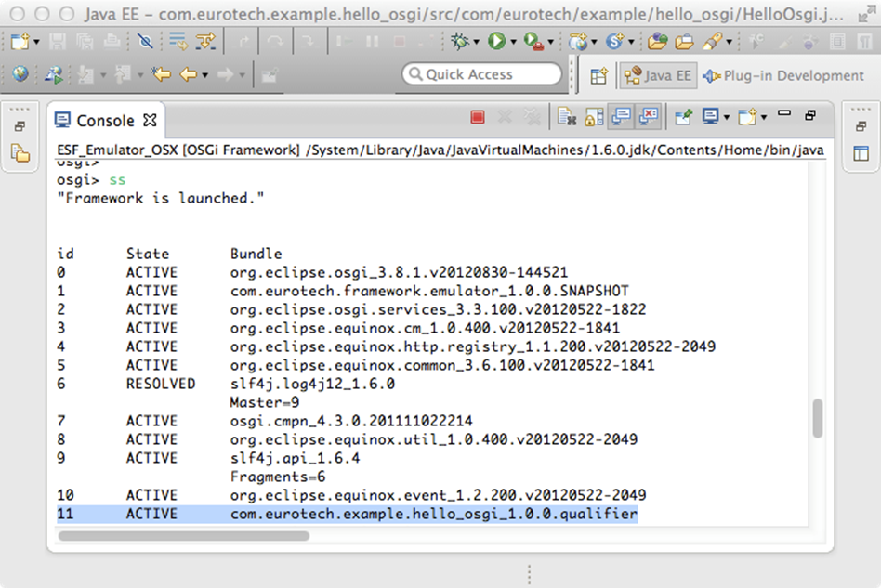
Task: Click the "Framework is launched." line
Action: [160, 198]
